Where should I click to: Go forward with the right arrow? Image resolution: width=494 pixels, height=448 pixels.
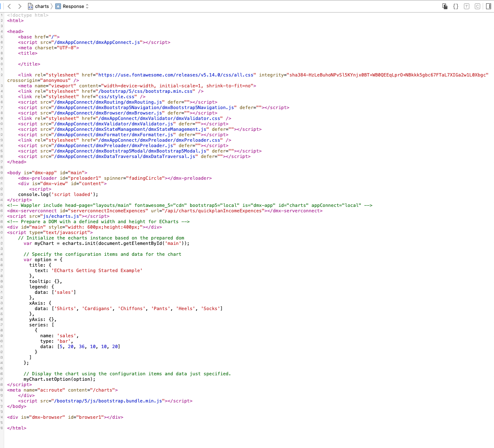[x=20, y=6]
